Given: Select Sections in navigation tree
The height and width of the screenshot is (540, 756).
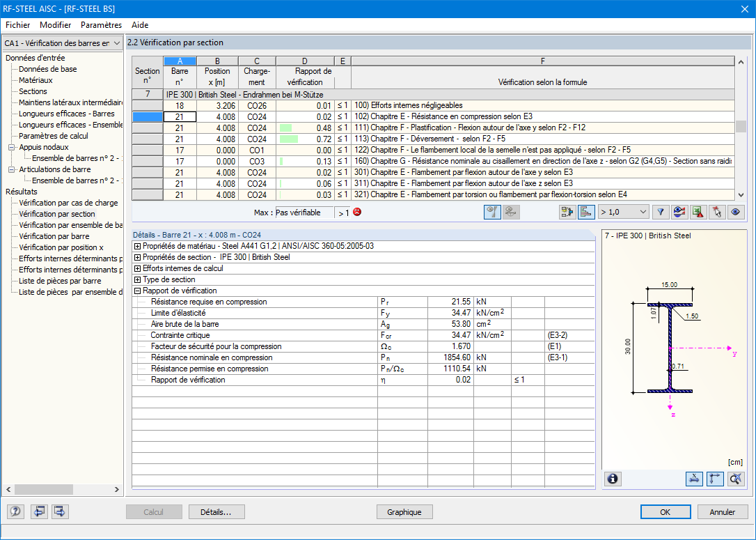Looking at the screenshot, I should click(33, 91).
